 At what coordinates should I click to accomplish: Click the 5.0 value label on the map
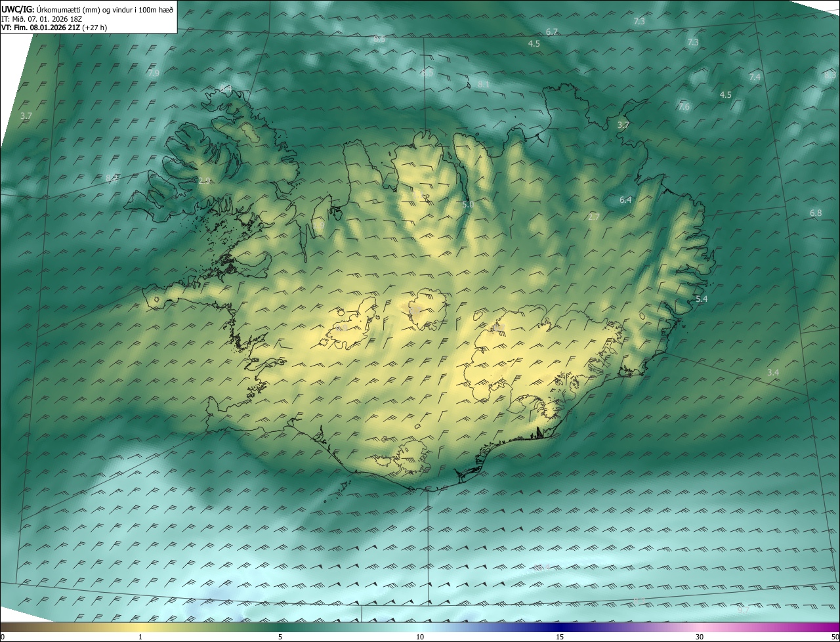[468, 205]
